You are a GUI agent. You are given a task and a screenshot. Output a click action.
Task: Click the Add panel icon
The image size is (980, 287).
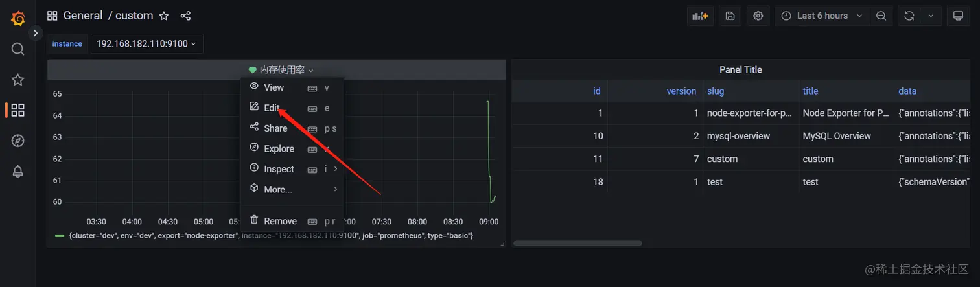click(700, 16)
